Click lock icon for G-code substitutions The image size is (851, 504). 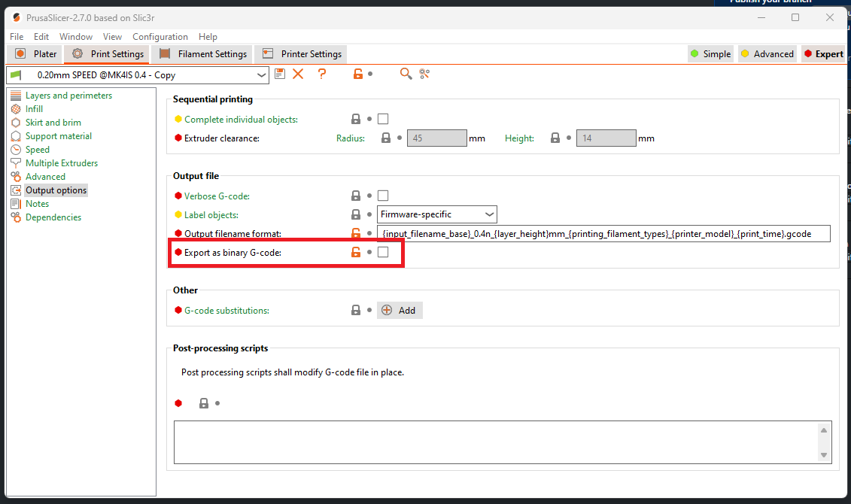(356, 310)
